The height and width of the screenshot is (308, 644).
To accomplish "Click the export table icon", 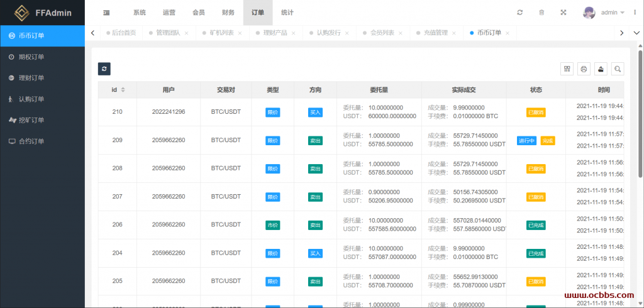I will click(x=601, y=69).
